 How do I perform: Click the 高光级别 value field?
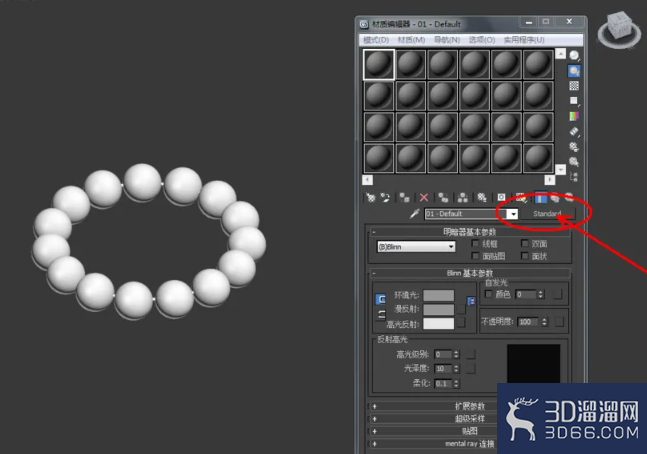[x=444, y=354]
